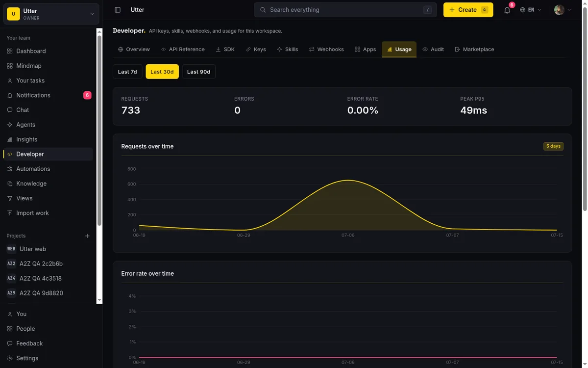Open the notifications bell in header

(507, 10)
